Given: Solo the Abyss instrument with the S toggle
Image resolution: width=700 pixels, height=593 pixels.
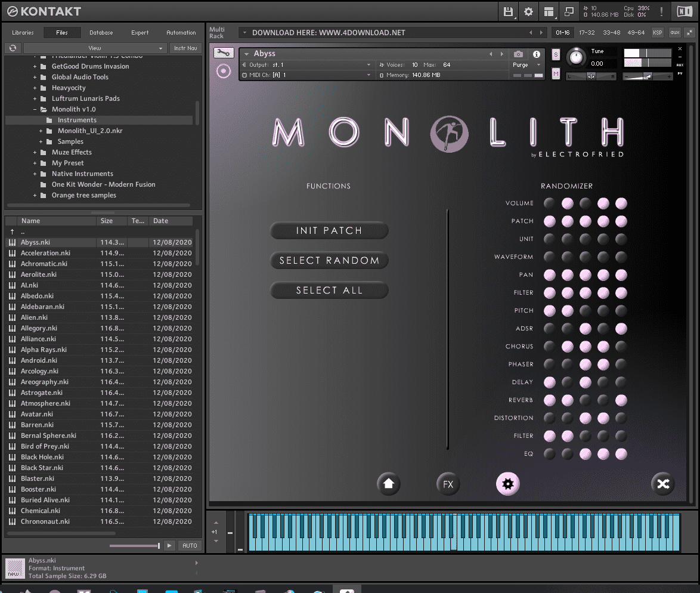Looking at the screenshot, I should click(555, 54).
